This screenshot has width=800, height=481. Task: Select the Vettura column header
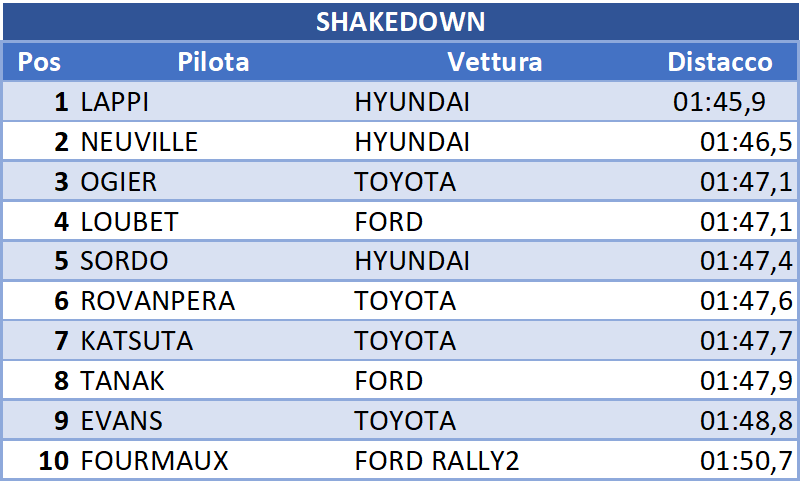(494, 62)
